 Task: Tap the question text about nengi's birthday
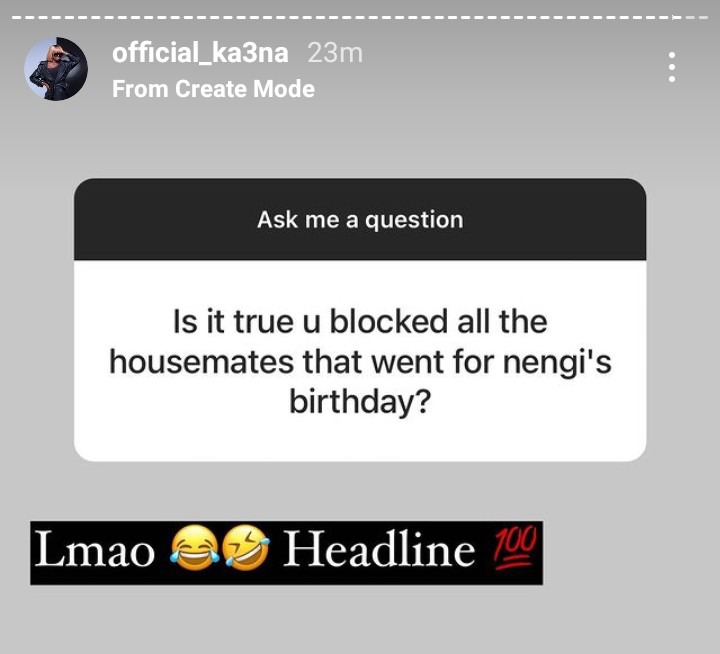360,361
